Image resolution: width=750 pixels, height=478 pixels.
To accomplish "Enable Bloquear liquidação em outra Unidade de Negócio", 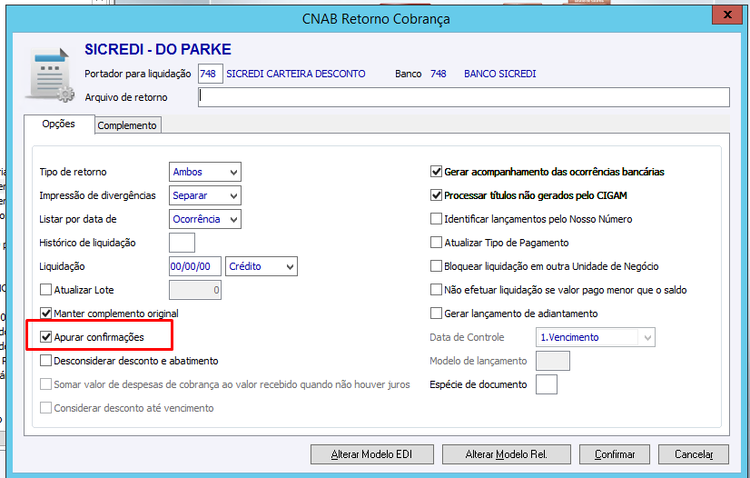I will [x=436, y=266].
